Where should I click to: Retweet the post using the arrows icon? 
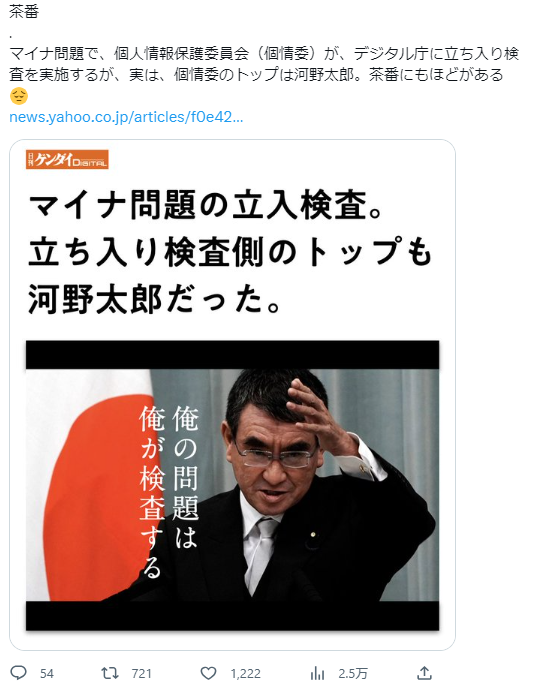[110, 673]
